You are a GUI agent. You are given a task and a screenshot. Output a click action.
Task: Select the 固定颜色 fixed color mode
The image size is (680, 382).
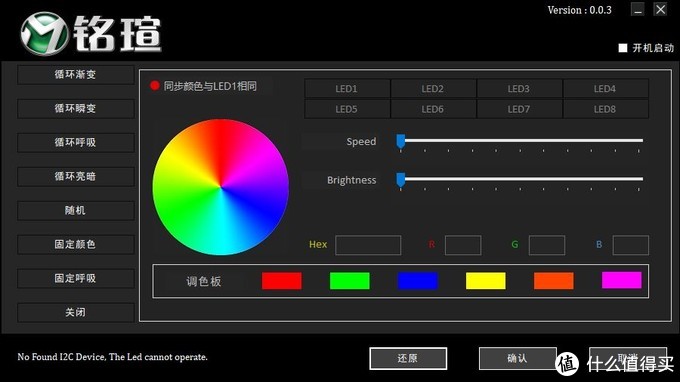(x=75, y=244)
